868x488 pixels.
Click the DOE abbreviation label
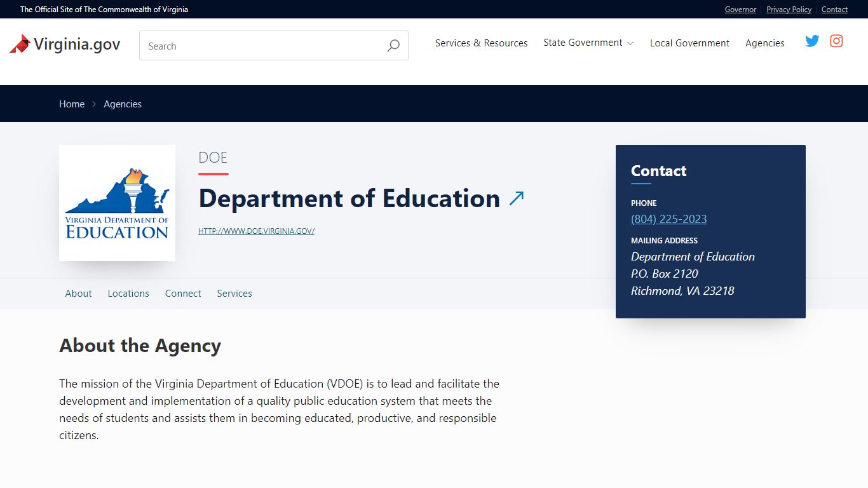point(213,158)
